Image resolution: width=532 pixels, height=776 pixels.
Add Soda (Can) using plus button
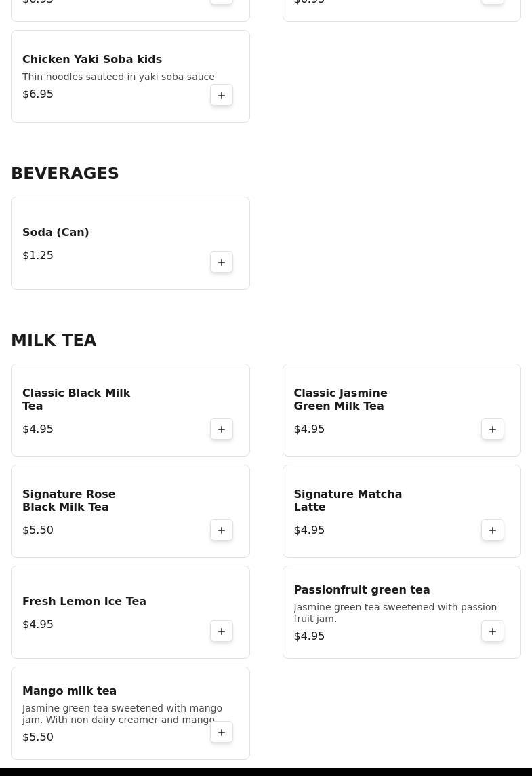coord(222,263)
